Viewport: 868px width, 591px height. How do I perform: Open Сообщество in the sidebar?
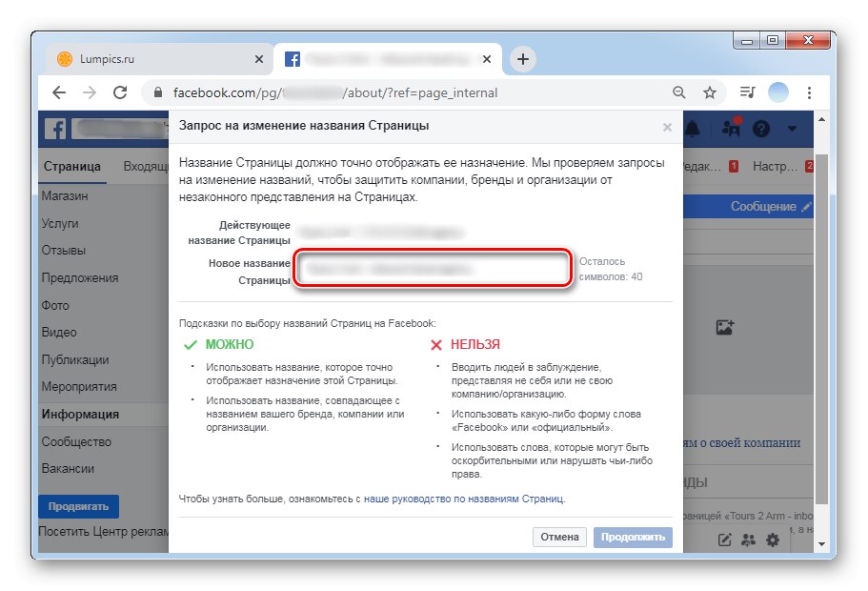click(x=76, y=441)
